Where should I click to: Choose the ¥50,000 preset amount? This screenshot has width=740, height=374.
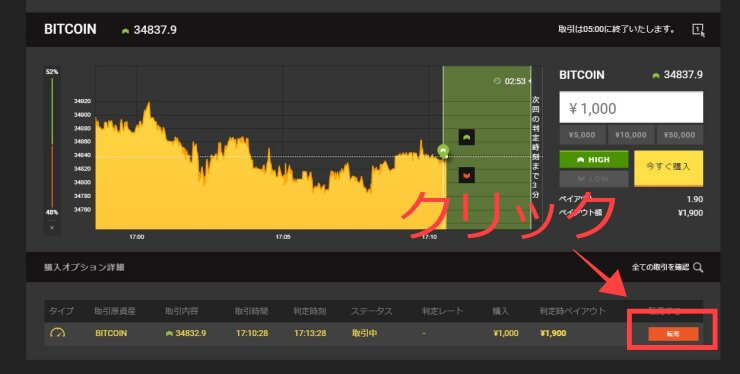680,135
